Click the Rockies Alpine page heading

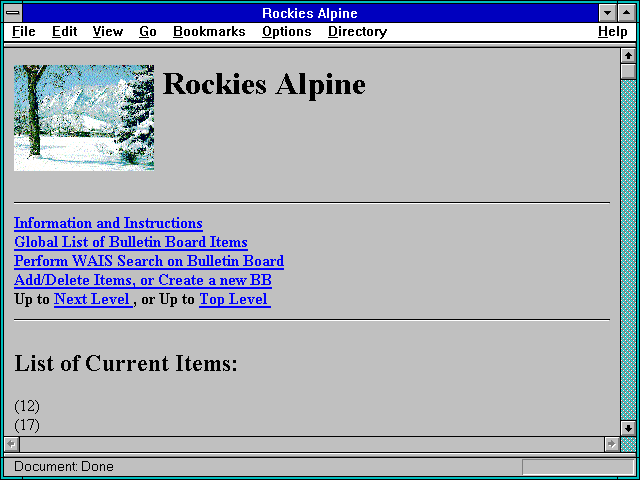(264, 84)
